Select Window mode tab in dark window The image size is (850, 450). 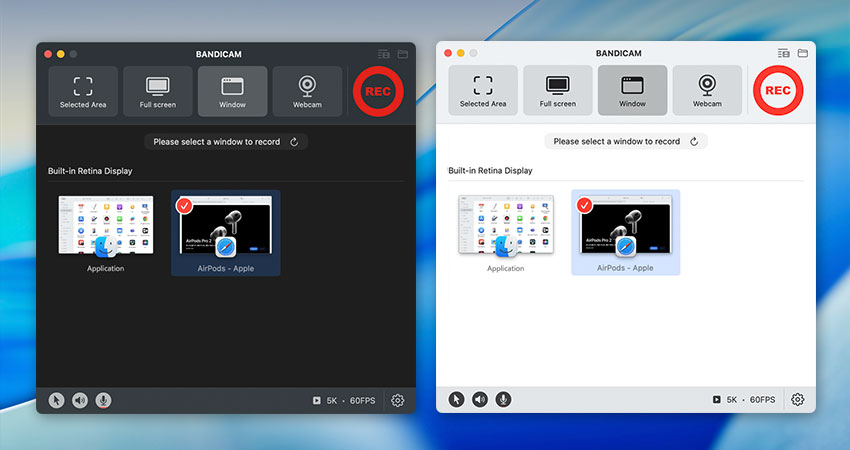(233, 91)
